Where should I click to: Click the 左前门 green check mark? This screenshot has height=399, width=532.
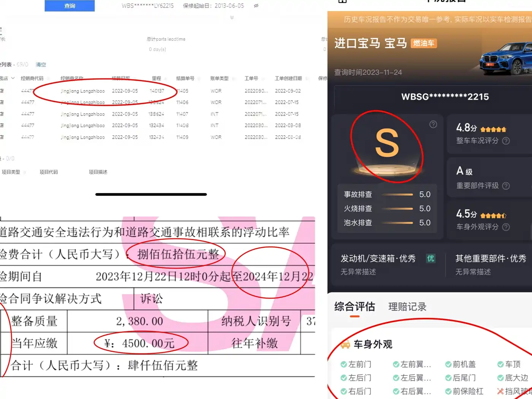(x=344, y=364)
